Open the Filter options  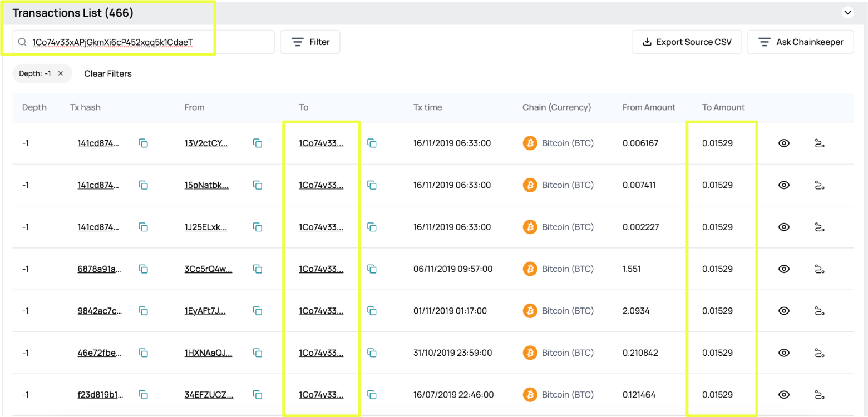coord(310,42)
